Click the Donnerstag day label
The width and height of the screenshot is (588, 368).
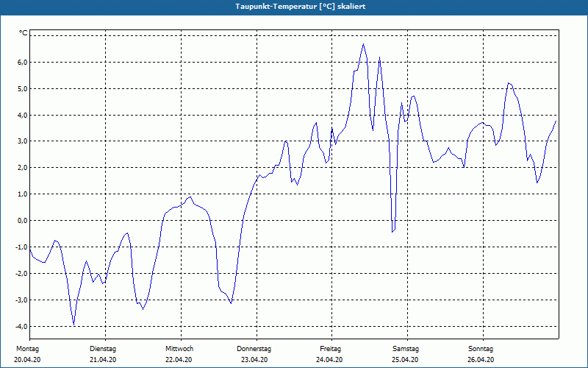tap(254, 349)
